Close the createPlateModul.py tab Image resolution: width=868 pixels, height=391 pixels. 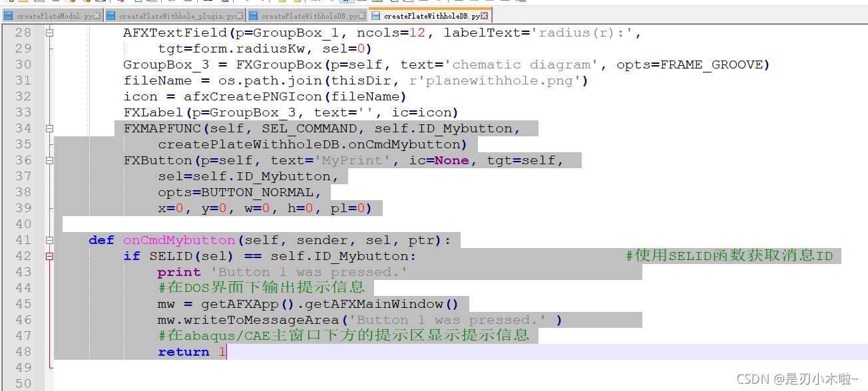tap(98, 15)
